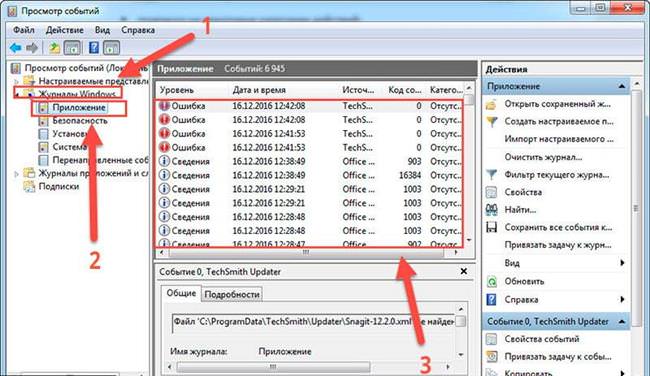Click Show/Hide action pane toolbar icon
This screenshot has width=650, height=376.
pyautogui.click(x=112, y=48)
